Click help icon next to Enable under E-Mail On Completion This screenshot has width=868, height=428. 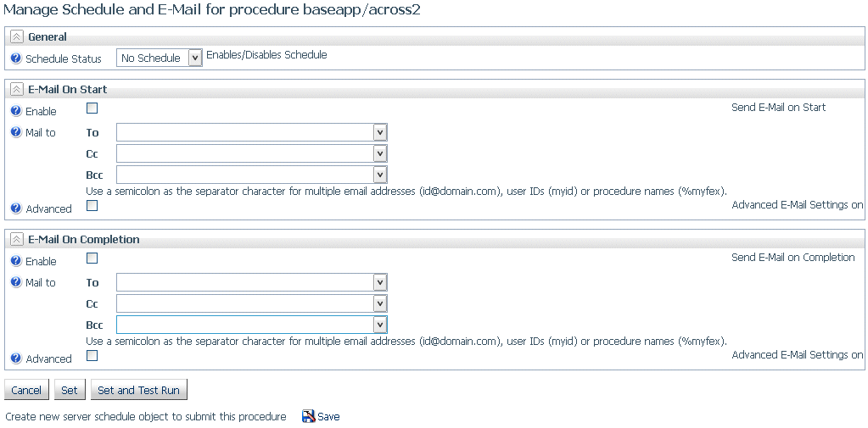pyautogui.click(x=16, y=260)
